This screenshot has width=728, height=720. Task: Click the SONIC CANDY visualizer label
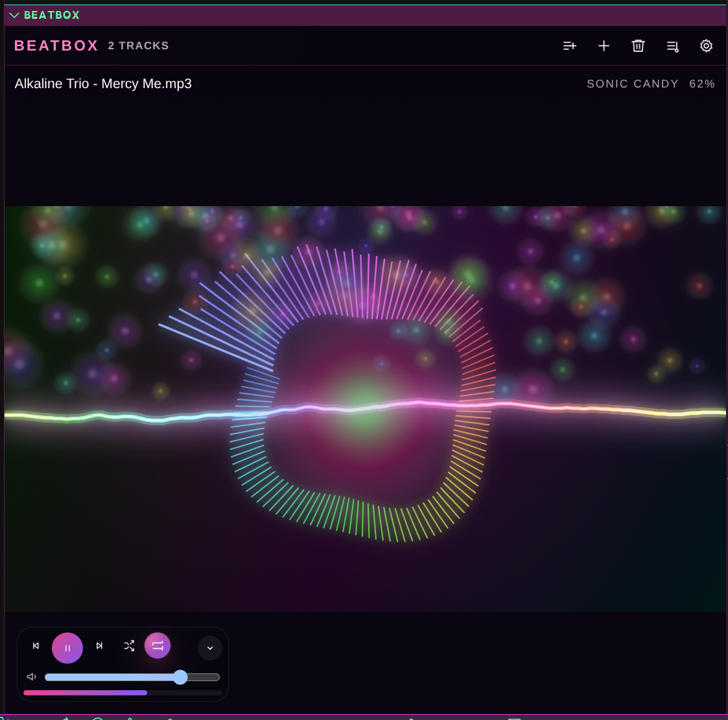(633, 84)
